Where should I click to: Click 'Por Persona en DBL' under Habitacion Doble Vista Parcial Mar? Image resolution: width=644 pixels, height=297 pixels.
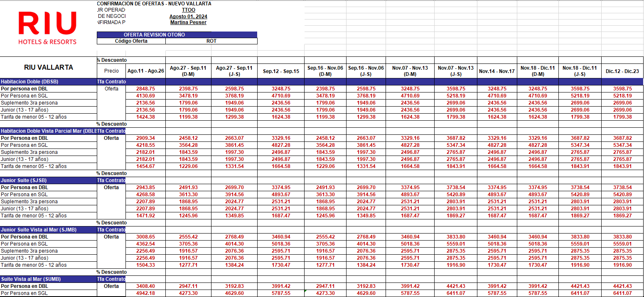(48, 138)
